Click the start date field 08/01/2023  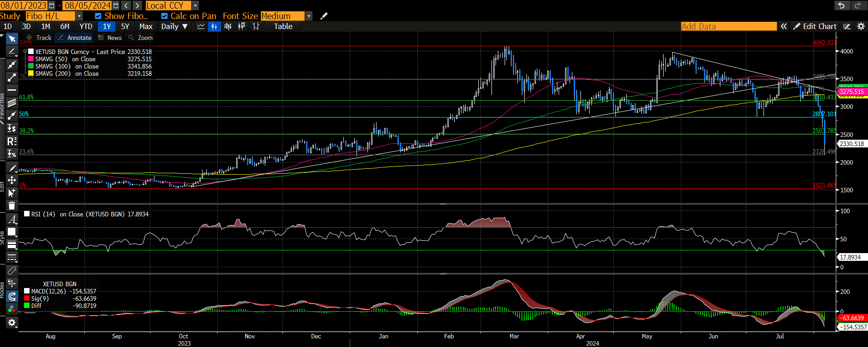pos(24,5)
